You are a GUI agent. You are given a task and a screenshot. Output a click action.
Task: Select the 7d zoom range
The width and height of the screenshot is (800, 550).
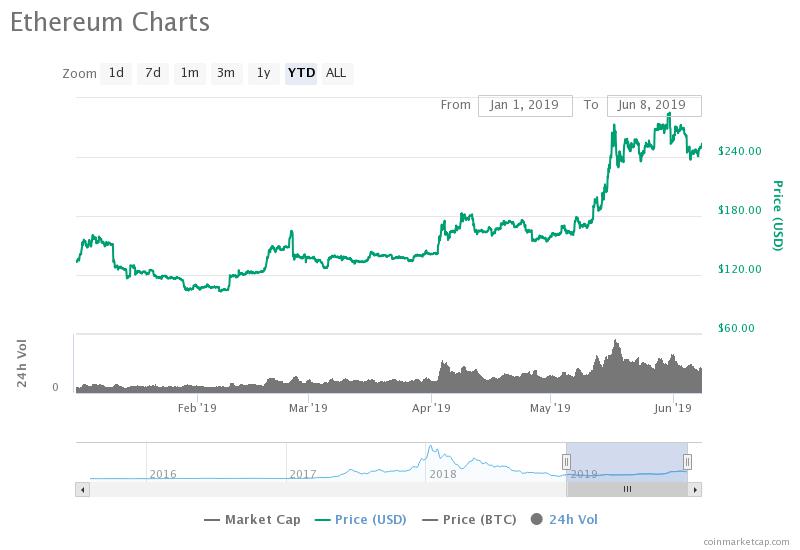[153, 73]
